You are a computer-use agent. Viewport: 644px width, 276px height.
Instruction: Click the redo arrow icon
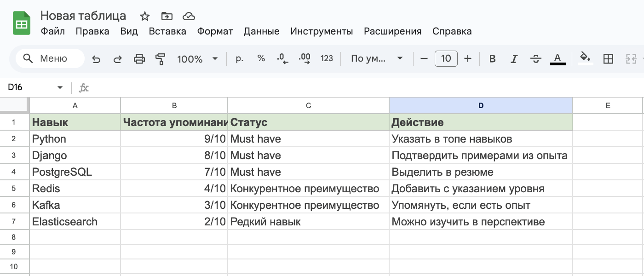pyautogui.click(x=118, y=59)
